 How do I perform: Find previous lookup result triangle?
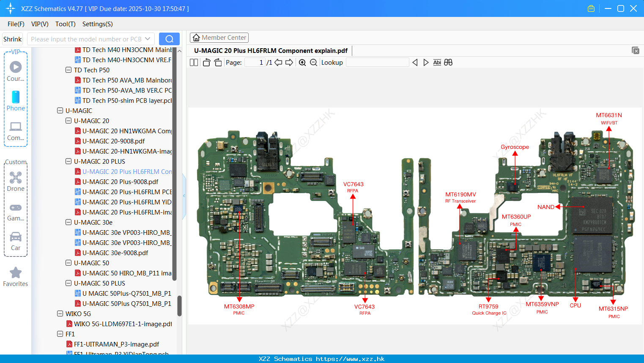[415, 63]
